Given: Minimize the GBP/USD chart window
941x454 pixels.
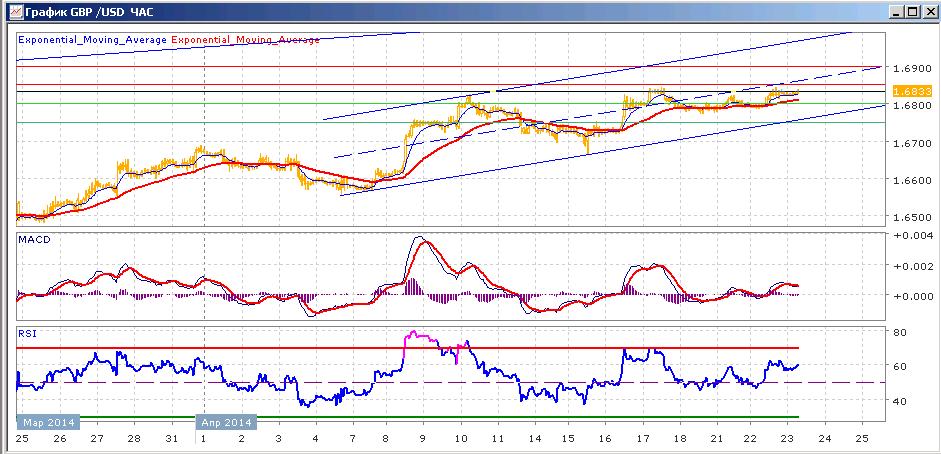Looking at the screenshot, I should 895,11.
